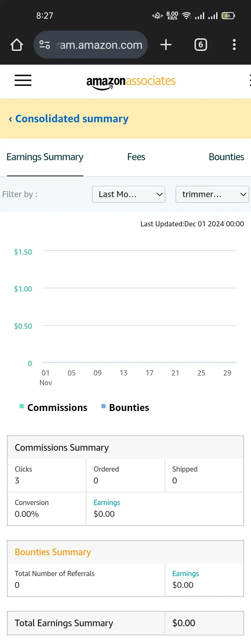Open the Earnings link under Commissions Summary
The height and width of the screenshot is (644, 251).
[107, 503]
